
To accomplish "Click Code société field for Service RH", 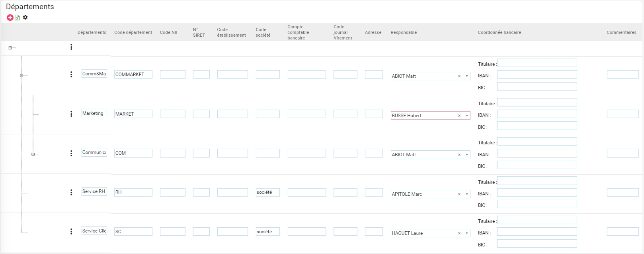I will (x=268, y=192).
